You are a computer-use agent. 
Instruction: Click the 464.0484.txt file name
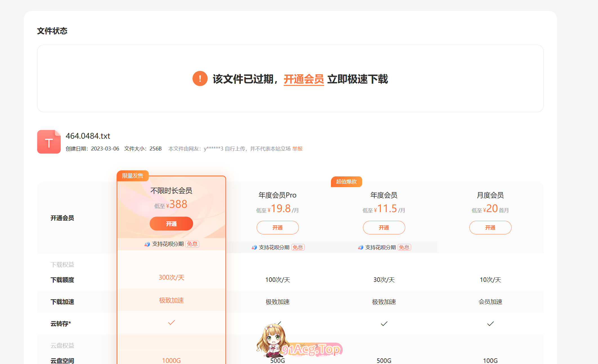(x=88, y=136)
